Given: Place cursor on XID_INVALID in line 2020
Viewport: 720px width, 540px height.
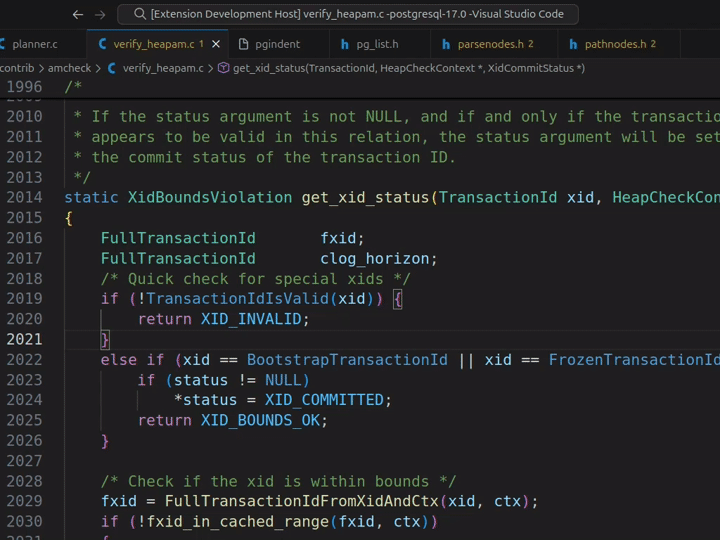Looking at the screenshot, I should coord(250,319).
